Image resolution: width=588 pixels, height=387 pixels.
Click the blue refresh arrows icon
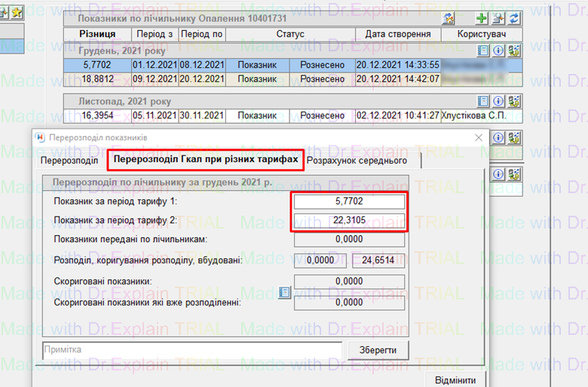point(515,19)
